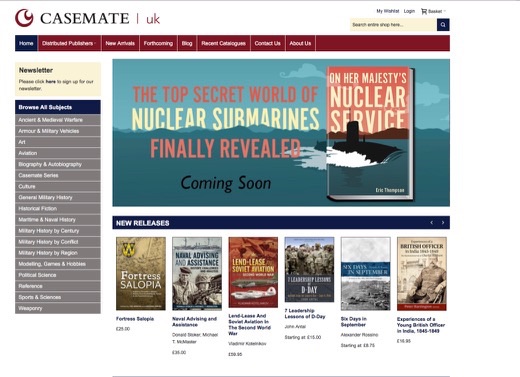Click the My Wishlist link
The width and height of the screenshot is (520, 377).
click(388, 11)
